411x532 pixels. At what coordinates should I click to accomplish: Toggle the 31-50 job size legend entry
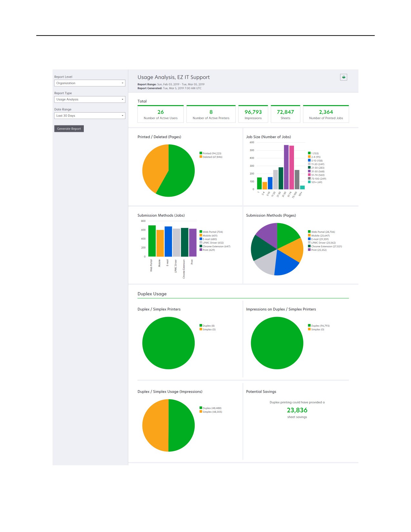316,172
